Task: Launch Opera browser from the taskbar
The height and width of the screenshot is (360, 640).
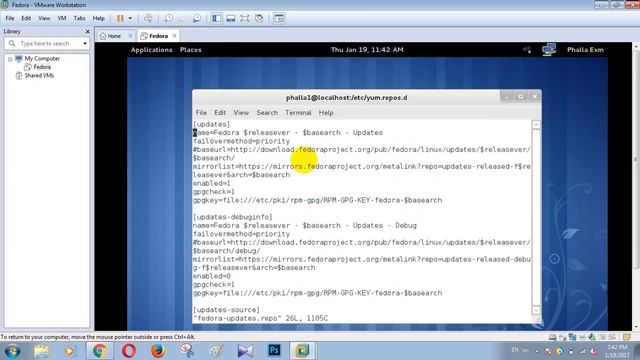Action: 129,351
